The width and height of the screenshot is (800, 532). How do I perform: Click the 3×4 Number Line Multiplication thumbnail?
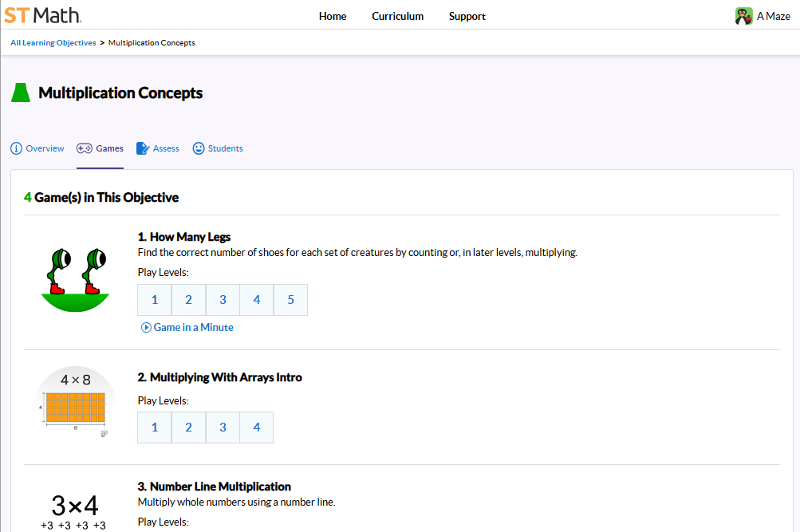75,509
